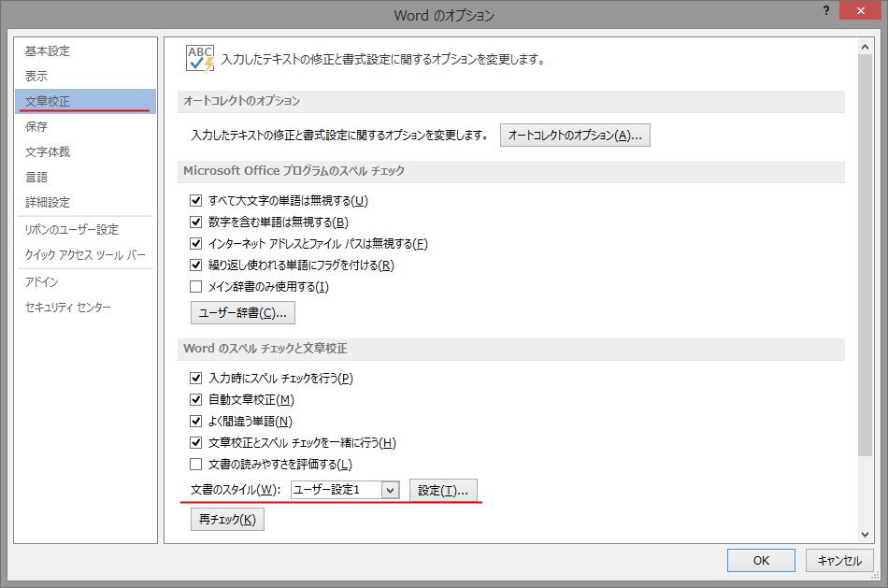Toggle よく間違う単語 checkbox

tap(196, 421)
